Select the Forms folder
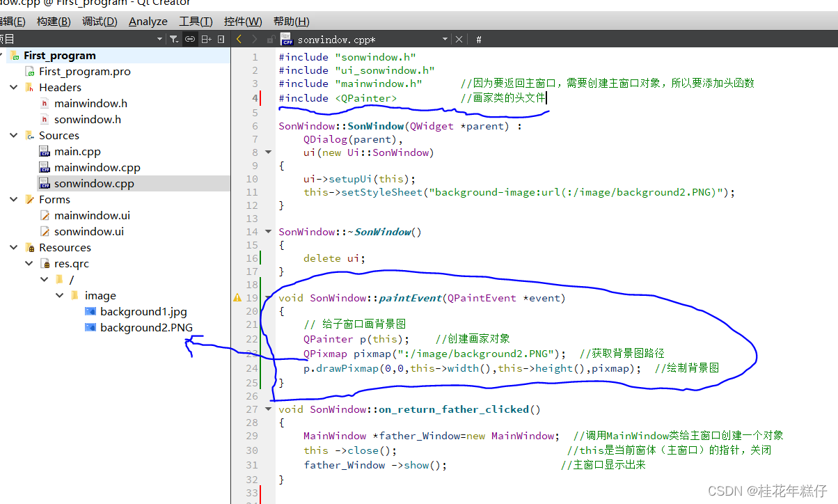The image size is (838, 504). pyautogui.click(x=54, y=200)
